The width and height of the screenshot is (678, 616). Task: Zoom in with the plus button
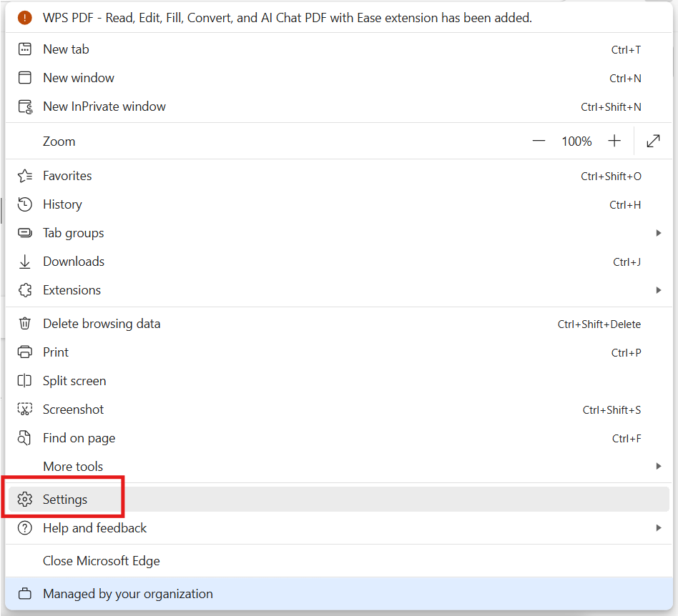pos(614,141)
